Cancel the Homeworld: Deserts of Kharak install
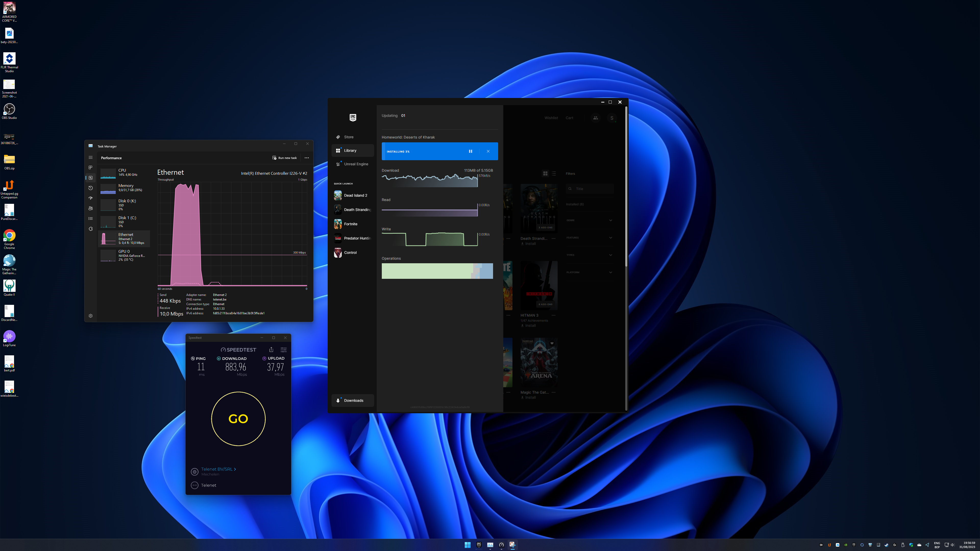Screen dimensions: 980x551 tap(488, 151)
